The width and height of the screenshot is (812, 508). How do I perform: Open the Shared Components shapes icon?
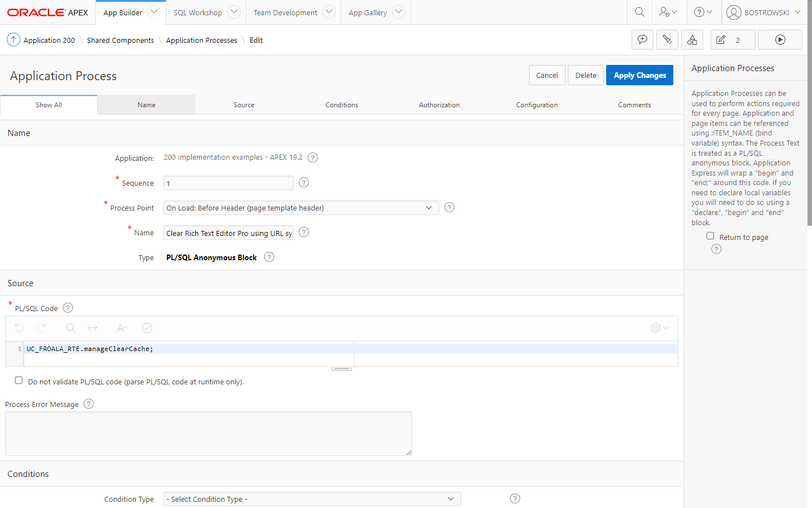pos(692,40)
